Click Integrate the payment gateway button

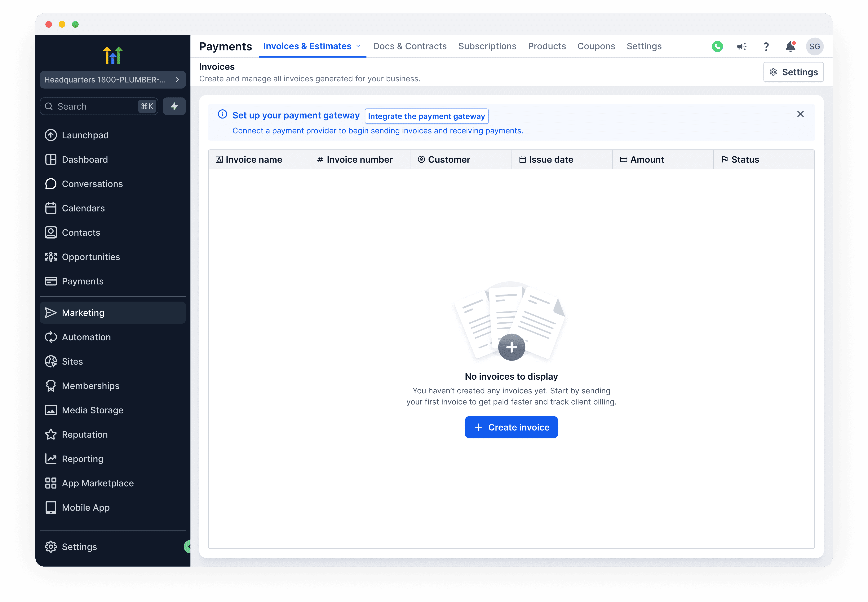pyautogui.click(x=426, y=116)
